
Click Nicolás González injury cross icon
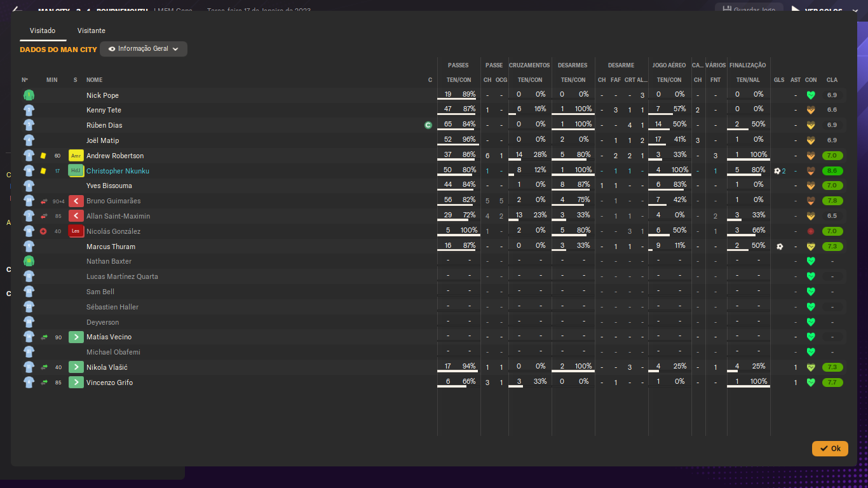pos(43,231)
